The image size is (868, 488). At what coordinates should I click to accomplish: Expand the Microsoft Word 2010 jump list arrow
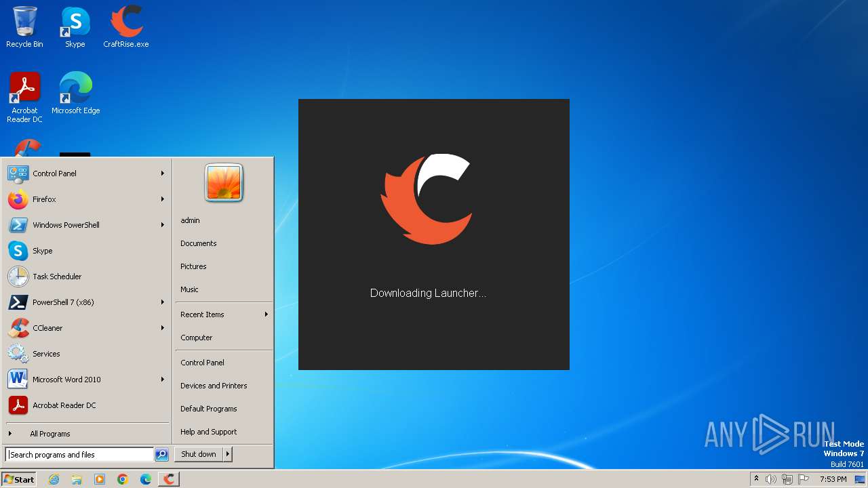[x=163, y=380]
